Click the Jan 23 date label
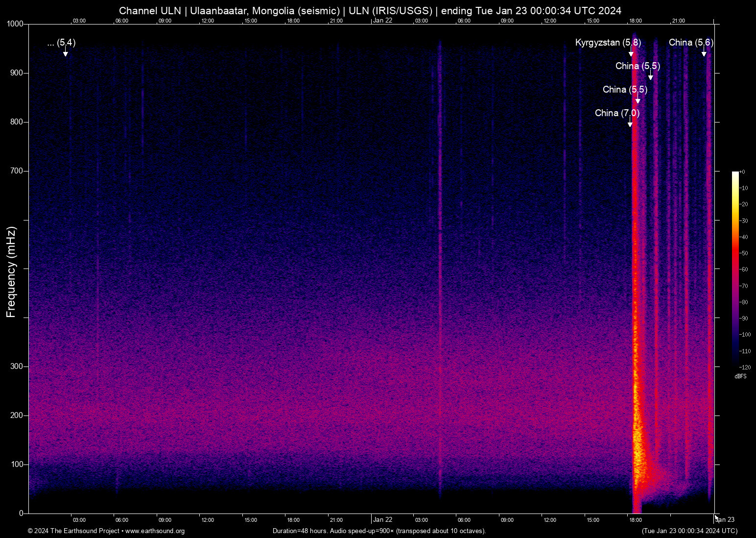 point(725,520)
